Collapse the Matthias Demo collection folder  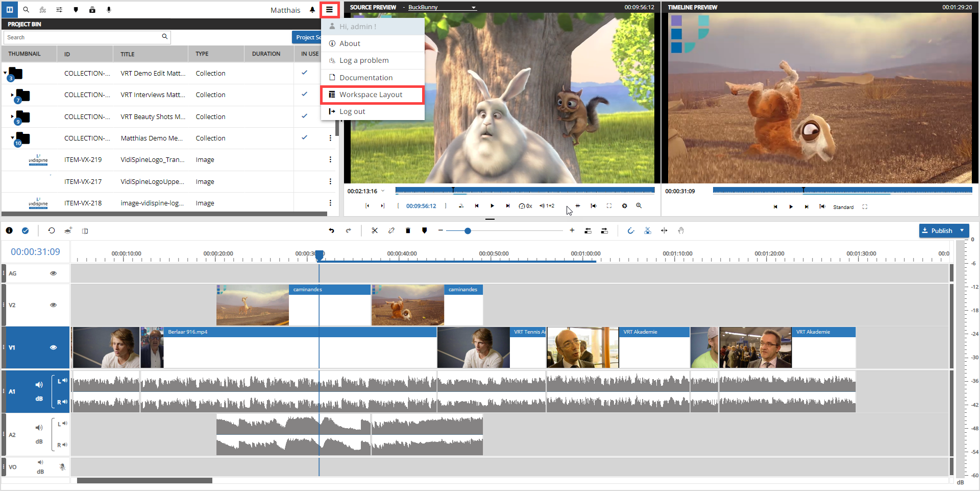pos(12,137)
